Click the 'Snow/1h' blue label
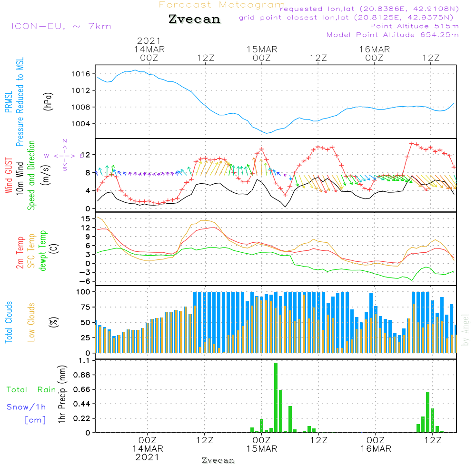Image resolution: width=476 pixels, height=476 pixels. [26, 407]
